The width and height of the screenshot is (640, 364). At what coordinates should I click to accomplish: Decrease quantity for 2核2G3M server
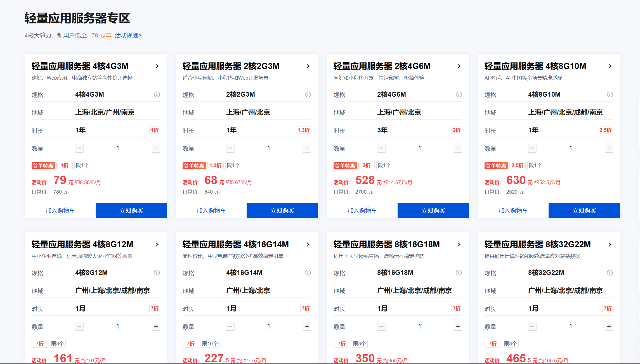(x=230, y=148)
